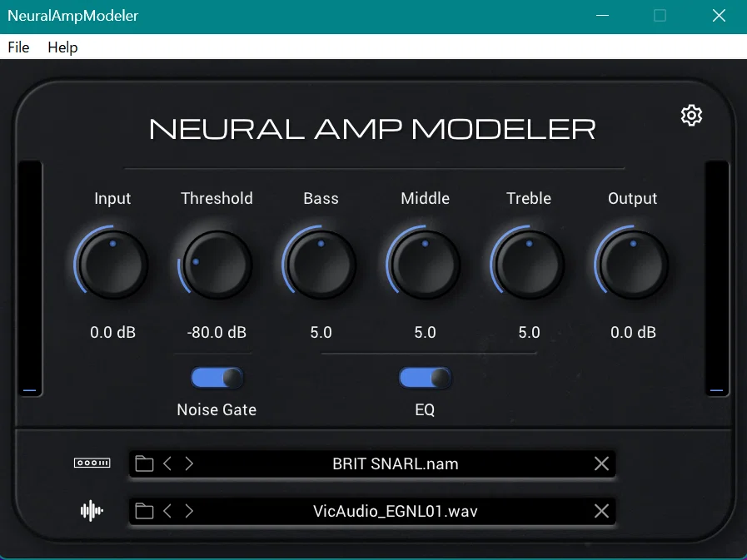This screenshot has height=560, width=747.
Task: Select next model after BRIT SNARL.nam
Action: tap(189, 463)
